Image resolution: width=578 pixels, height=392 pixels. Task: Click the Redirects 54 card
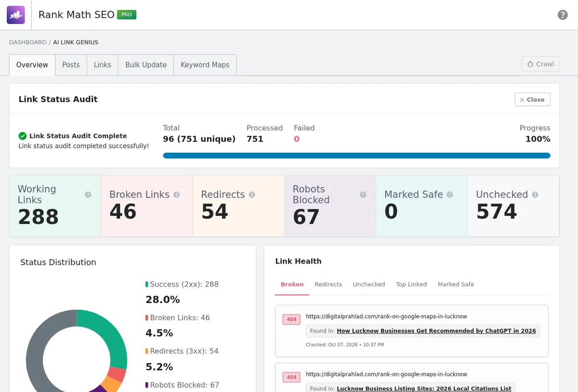click(238, 206)
